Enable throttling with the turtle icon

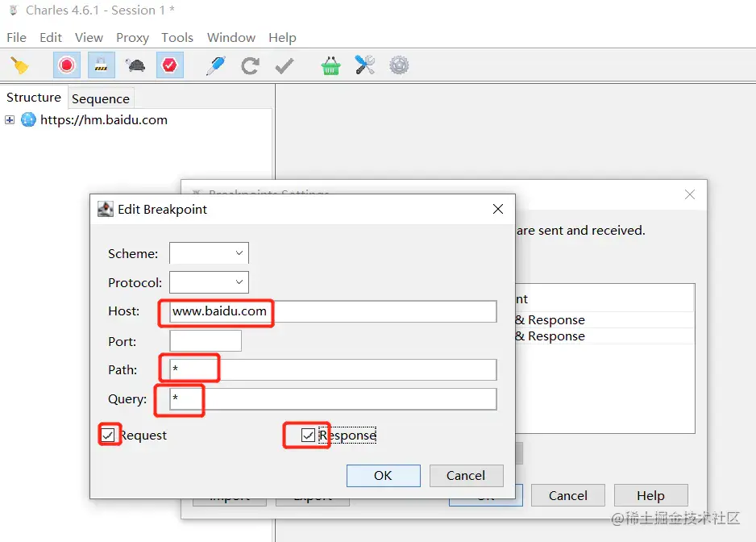135,65
